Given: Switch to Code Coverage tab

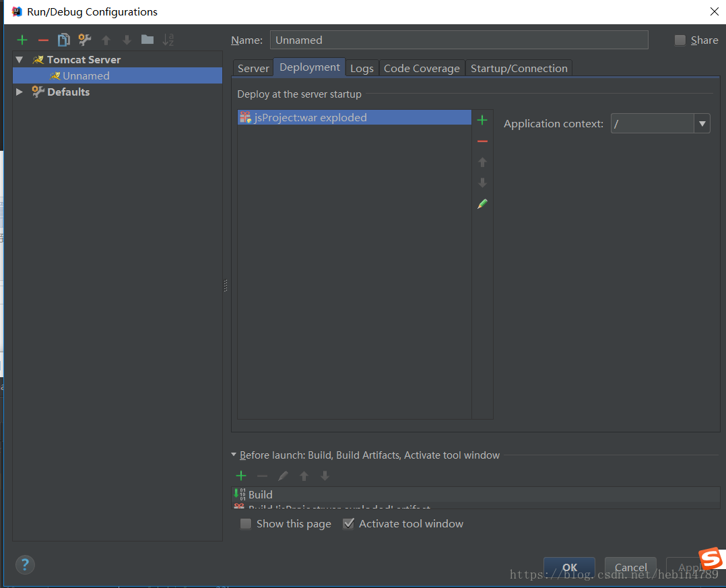Looking at the screenshot, I should [422, 68].
